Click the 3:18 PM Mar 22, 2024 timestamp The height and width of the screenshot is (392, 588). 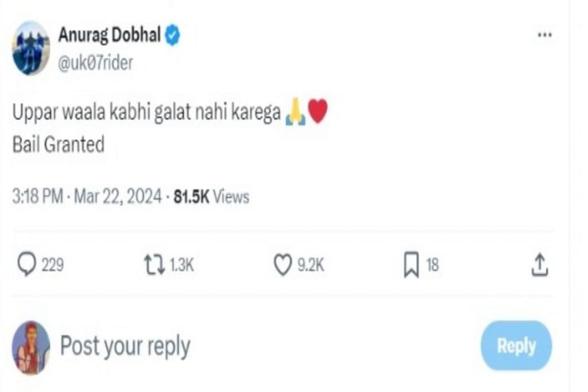pyautogui.click(x=87, y=197)
